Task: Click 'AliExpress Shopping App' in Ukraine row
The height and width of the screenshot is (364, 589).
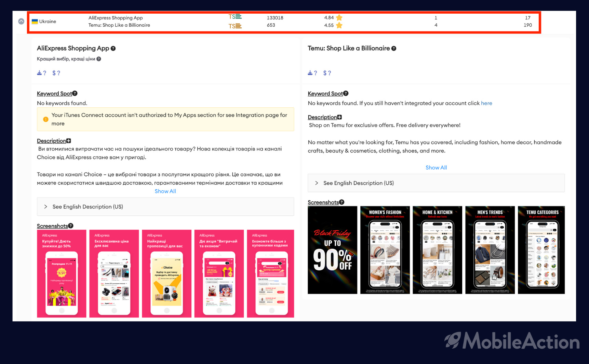Action: (x=116, y=18)
